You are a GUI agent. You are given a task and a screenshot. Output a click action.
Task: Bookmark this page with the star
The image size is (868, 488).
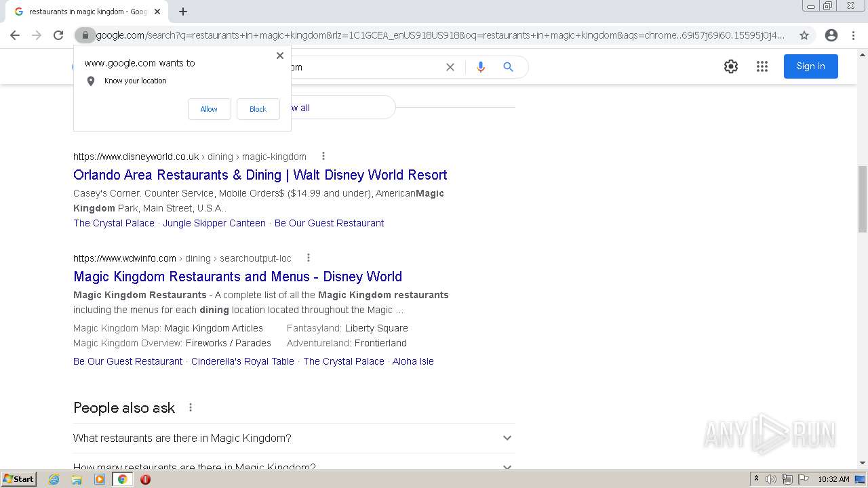point(804,35)
